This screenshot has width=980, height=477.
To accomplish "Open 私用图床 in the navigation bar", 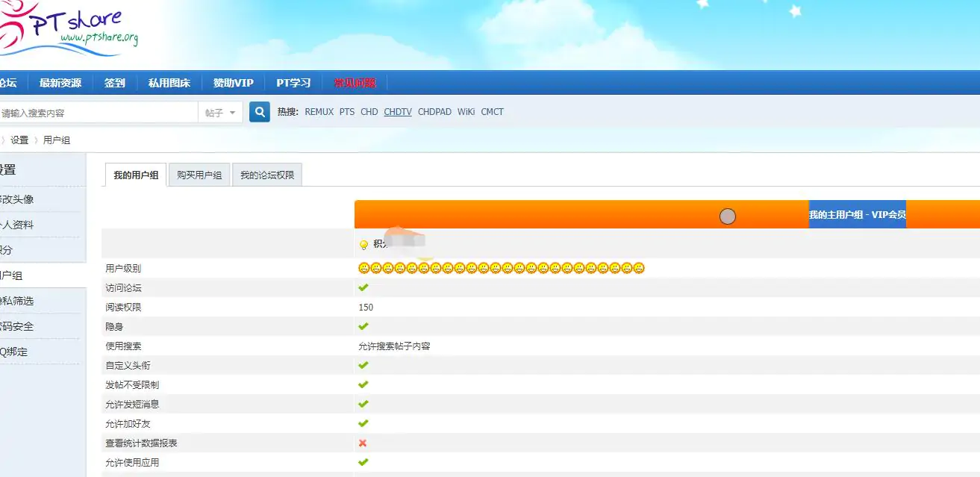I will click(x=169, y=83).
